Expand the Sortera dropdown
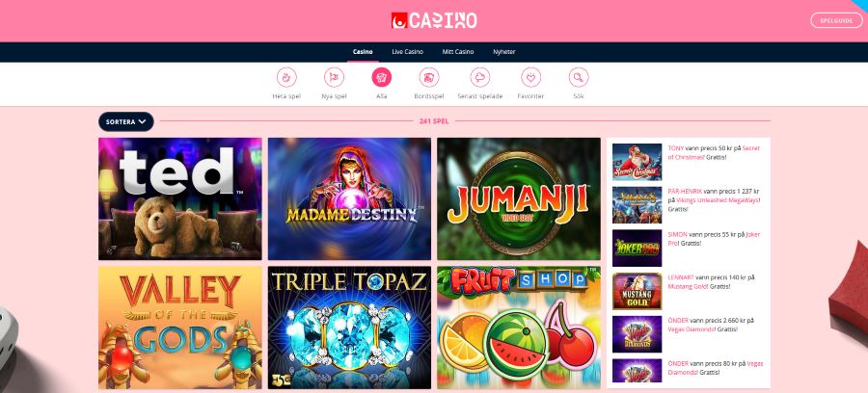Screen dimensions: 868x393 point(126,121)
